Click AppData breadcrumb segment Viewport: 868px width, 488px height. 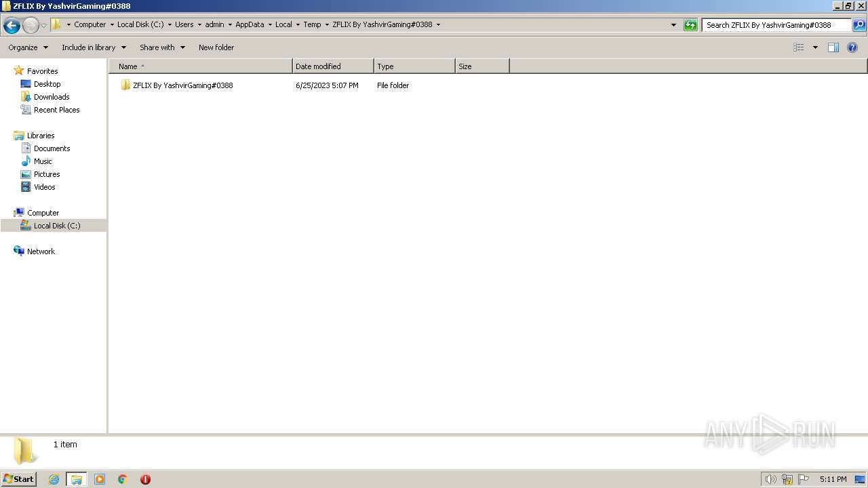250,24
